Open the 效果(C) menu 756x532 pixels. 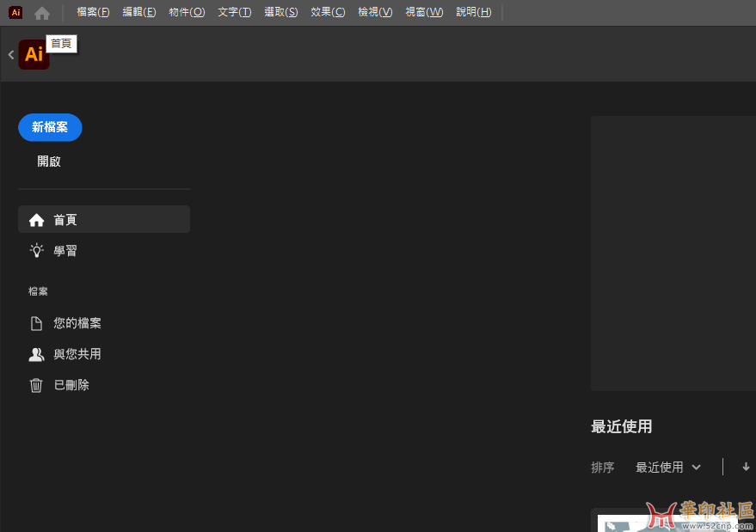click(x=328, y=12)
